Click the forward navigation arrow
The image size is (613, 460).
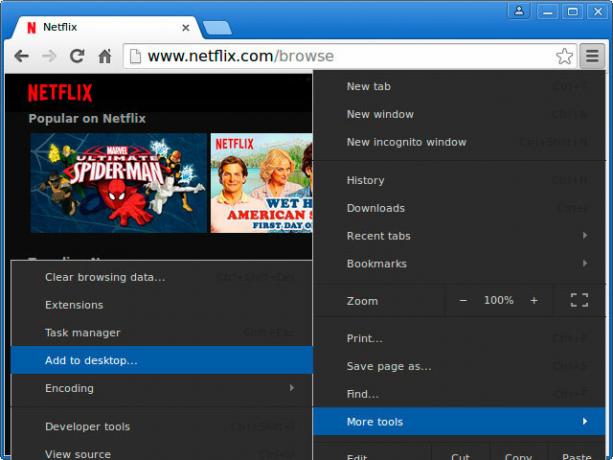tap(49, 56)
